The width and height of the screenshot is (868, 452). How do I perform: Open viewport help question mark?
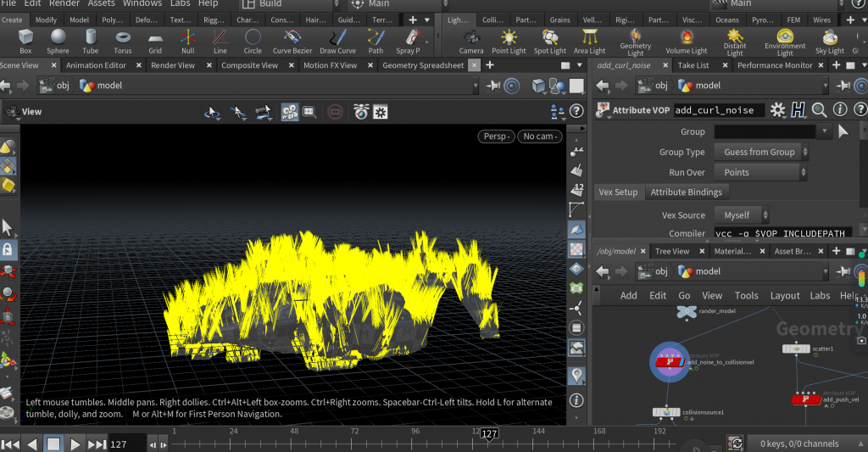coord(576,111)
